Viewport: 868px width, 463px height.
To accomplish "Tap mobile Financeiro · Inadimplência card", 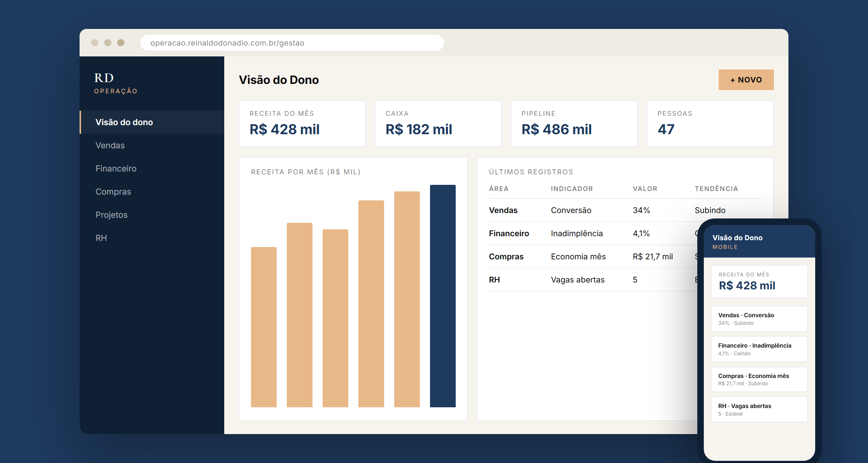I will point(759,349).
